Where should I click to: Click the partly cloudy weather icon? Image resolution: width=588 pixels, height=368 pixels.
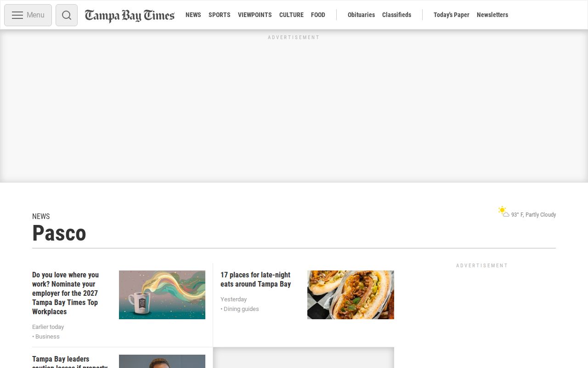[x=504, y=212]
